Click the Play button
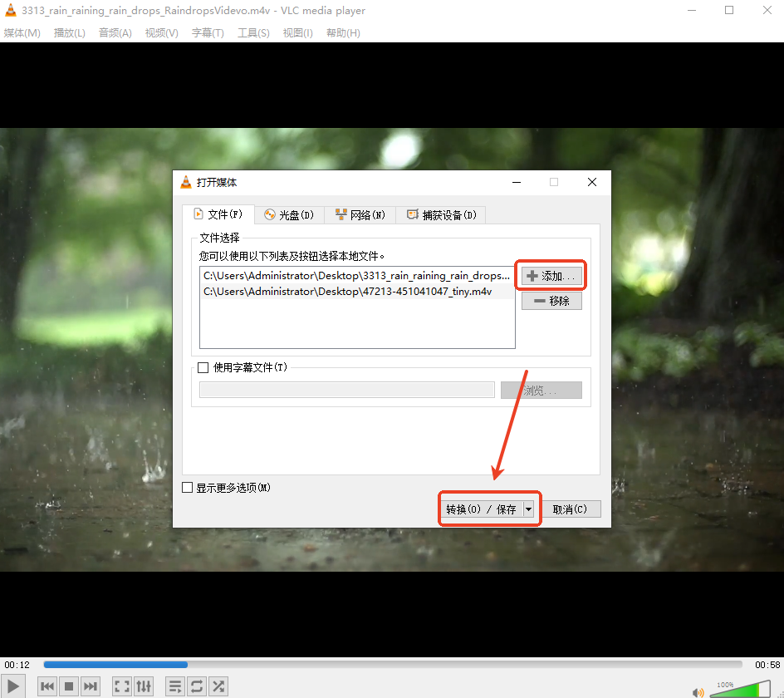Screen dimensions: 784x698 (x=13, y=686)
